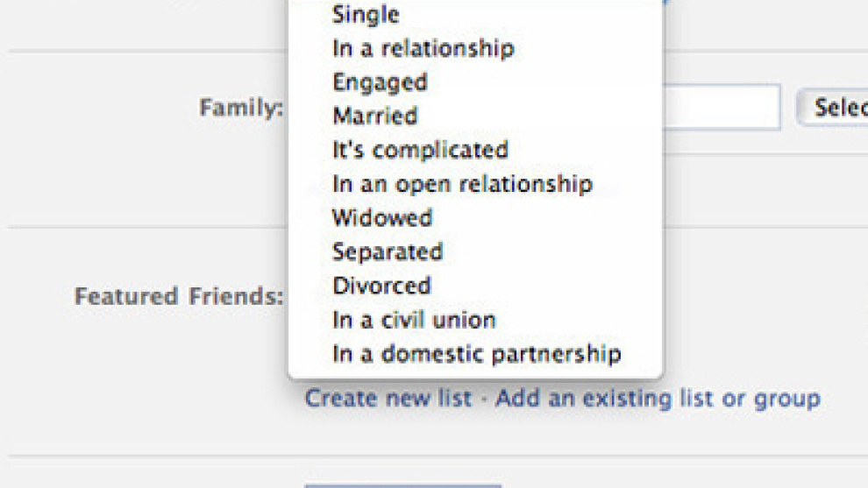Click the Family member text field
Image resolution: width=868 pixels, height=488 pixels.
722,108
